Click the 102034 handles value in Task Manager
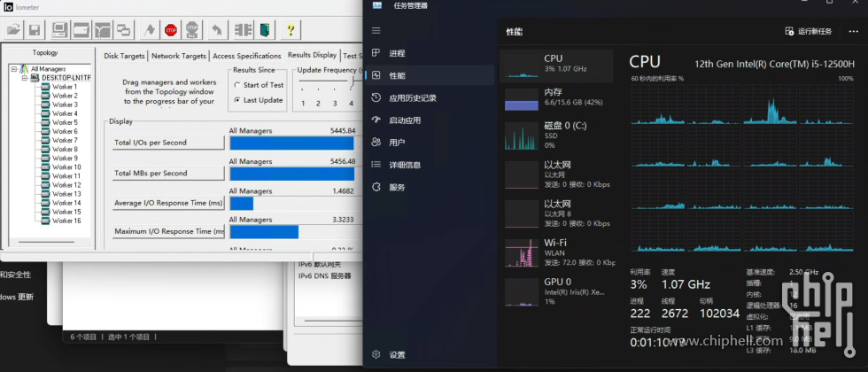868x372 pixels. point(719,314)
